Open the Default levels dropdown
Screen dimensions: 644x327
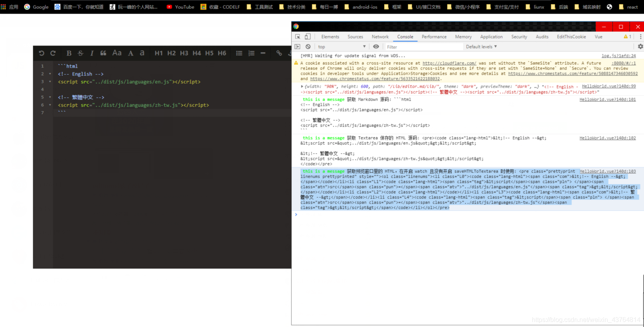coord(482,47)
